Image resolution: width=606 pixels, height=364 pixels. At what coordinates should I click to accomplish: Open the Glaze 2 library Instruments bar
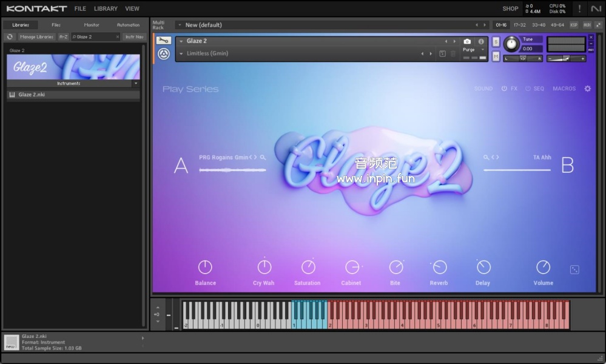pyautogui.click(x=69, y=84)
